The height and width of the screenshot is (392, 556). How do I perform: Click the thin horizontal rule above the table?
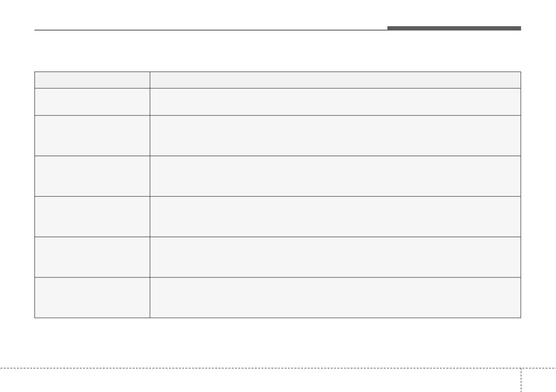click(x=211, y=30)
